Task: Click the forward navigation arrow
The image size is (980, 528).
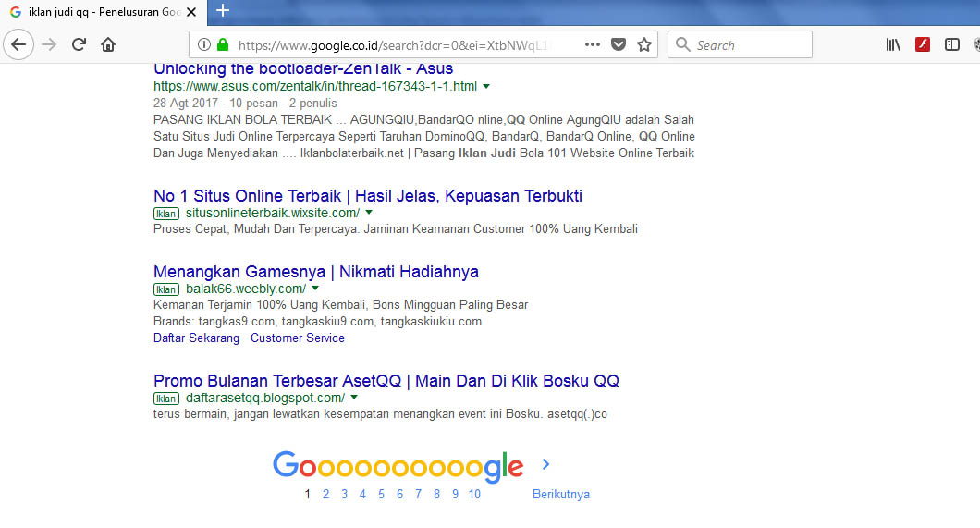Action: tap(49, 44)
